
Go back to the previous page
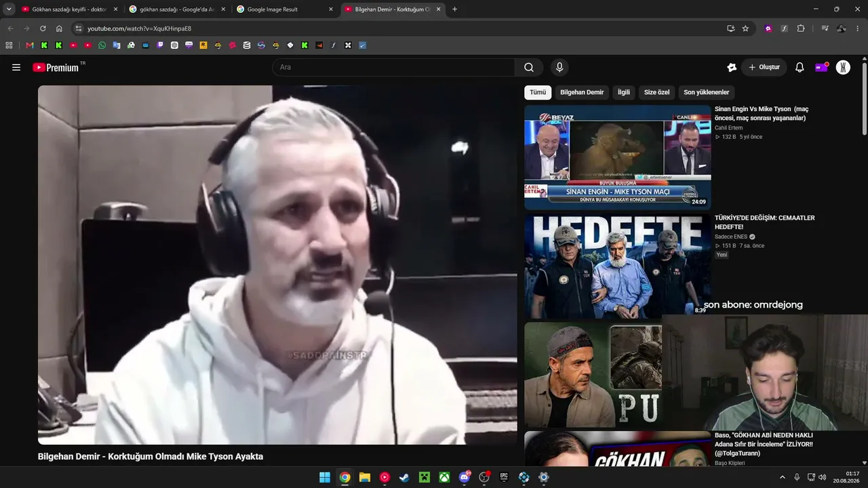pos(10,28)
